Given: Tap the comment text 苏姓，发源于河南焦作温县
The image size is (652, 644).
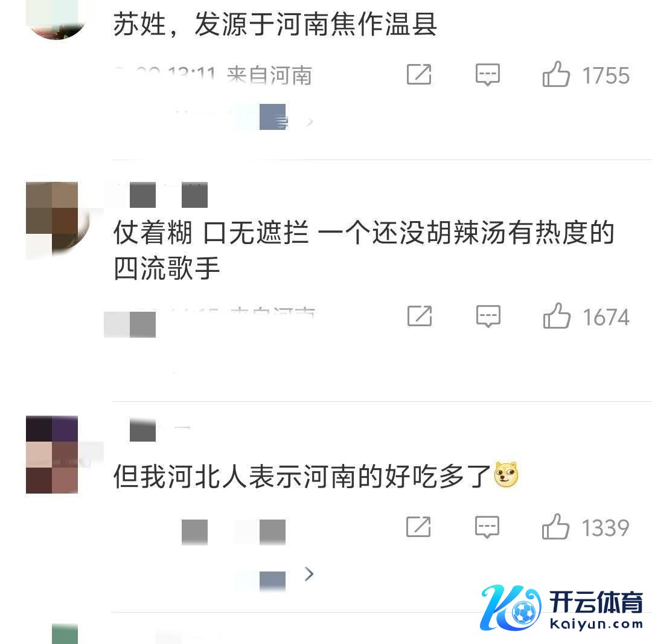Looking at the screenshot, I should click(275, 24).
